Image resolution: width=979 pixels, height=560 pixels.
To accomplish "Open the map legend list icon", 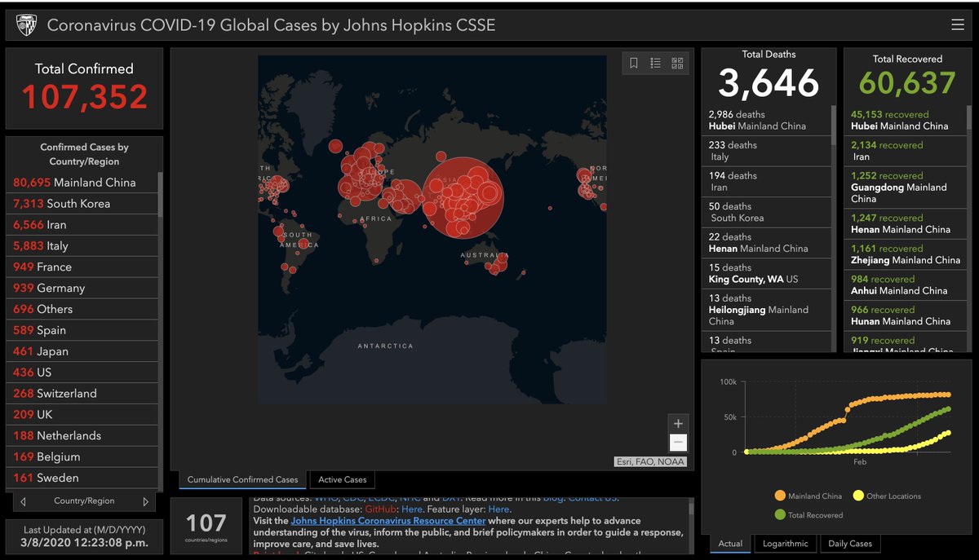I will click(x=656, y=63).
